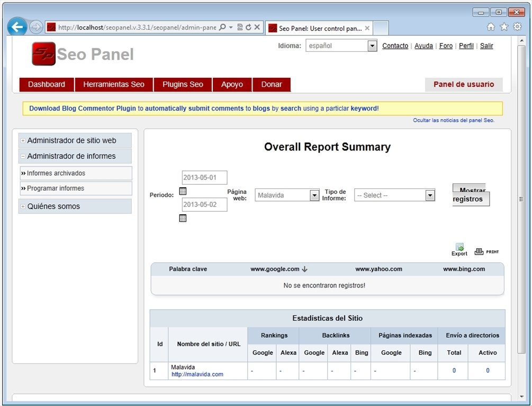The width and height of the screenshot is (532, 406).
Task: Open Plugins Seo menu tab
Action: pyautogui.click(x=183, y=85)
